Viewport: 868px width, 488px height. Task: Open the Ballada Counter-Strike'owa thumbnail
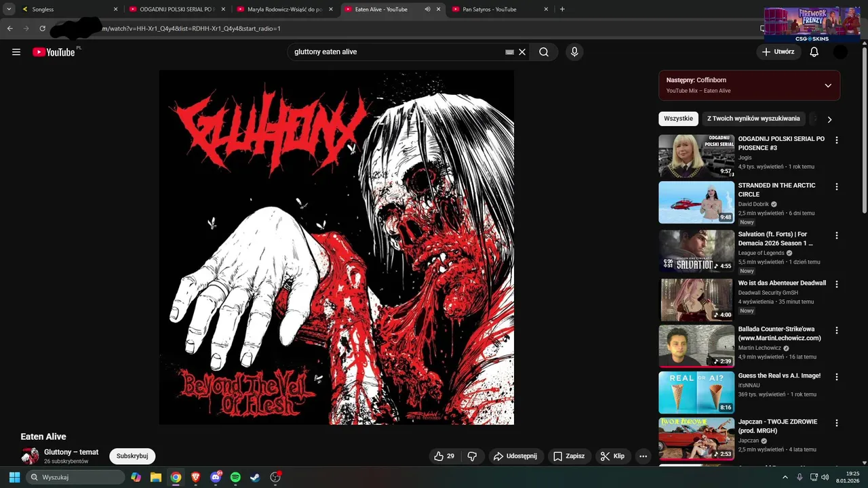click(696, 346)
